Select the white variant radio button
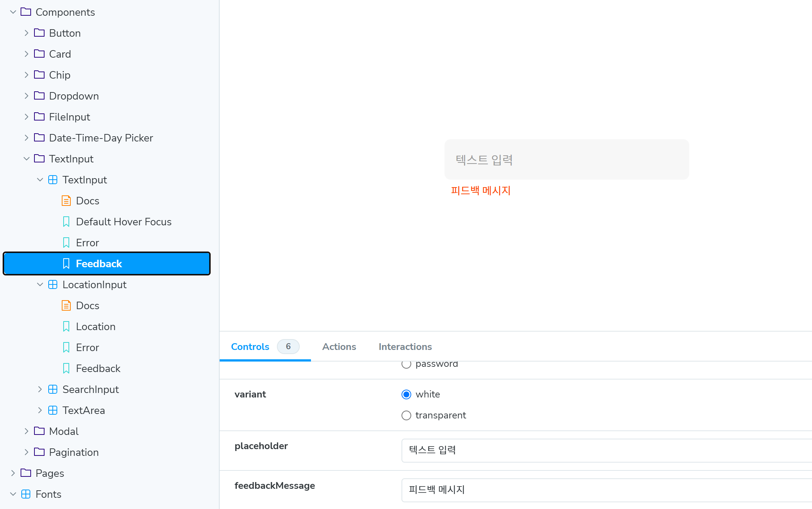 pos(406,394)
